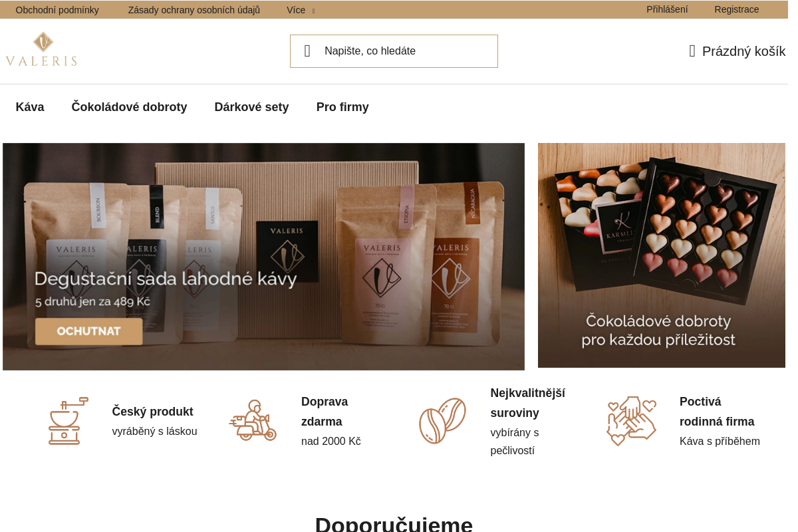
Task: Open the Degustační sada coffee banner
Action: click(x=263, y=257)
